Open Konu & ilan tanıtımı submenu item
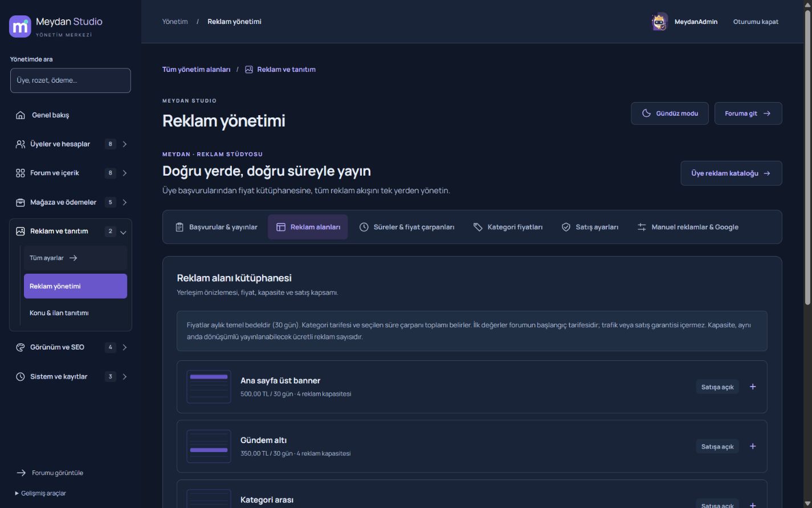 pos(75,313)
